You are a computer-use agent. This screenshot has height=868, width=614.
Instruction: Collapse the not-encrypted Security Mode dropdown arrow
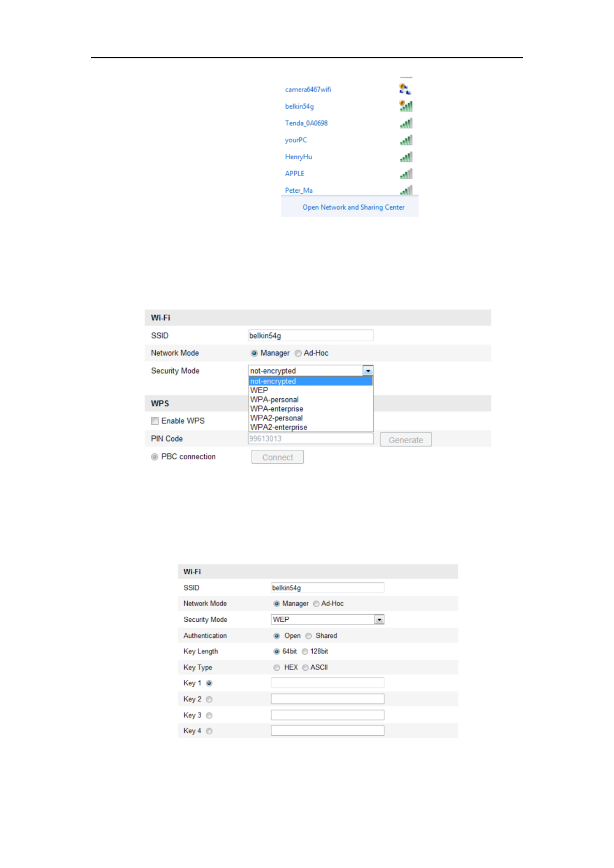[368, 371]
